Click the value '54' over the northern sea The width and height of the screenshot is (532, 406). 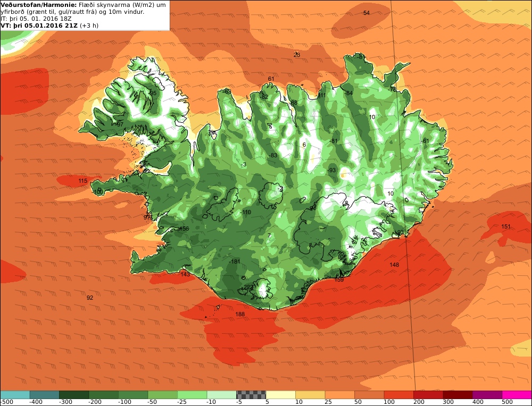367,13
